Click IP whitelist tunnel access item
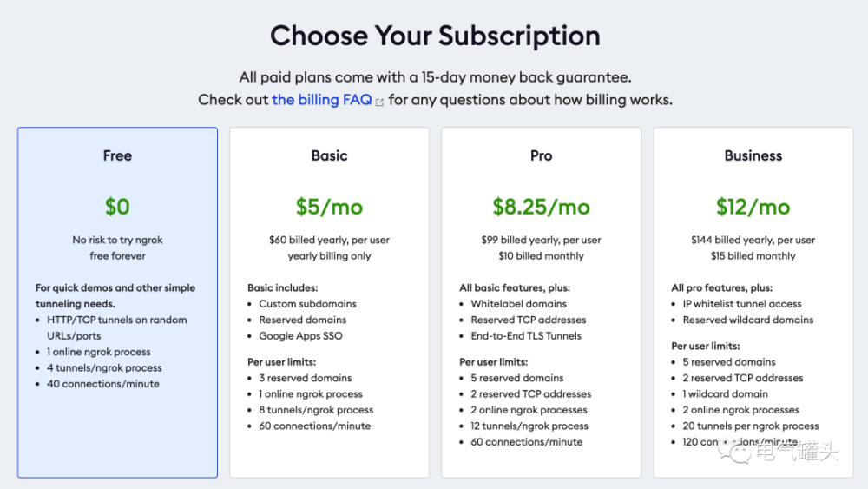 pos(742,303)
